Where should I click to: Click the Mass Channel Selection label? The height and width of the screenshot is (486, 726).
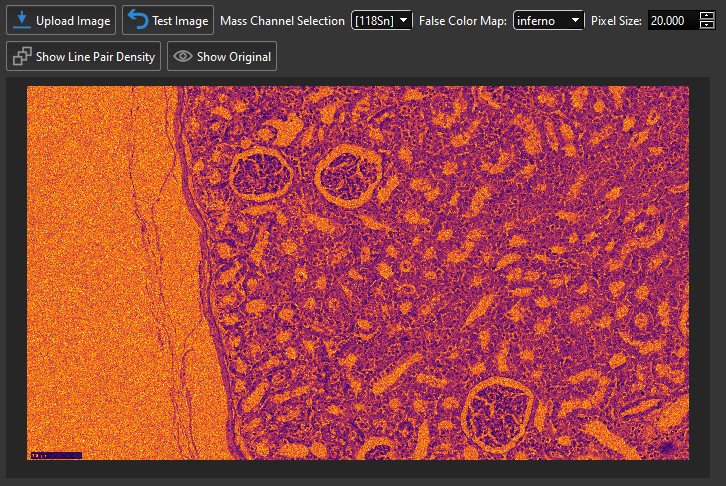click(x=282, y=21)
